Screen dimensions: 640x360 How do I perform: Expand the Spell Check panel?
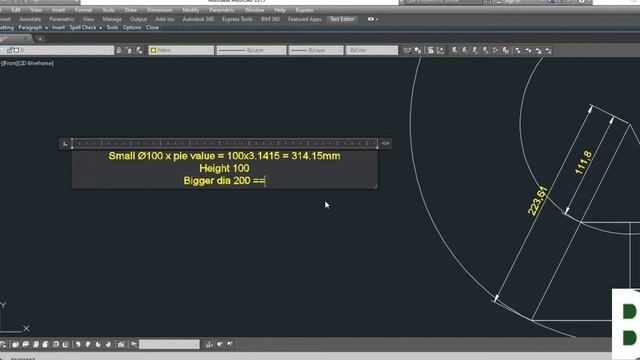[x=85, y=28]
